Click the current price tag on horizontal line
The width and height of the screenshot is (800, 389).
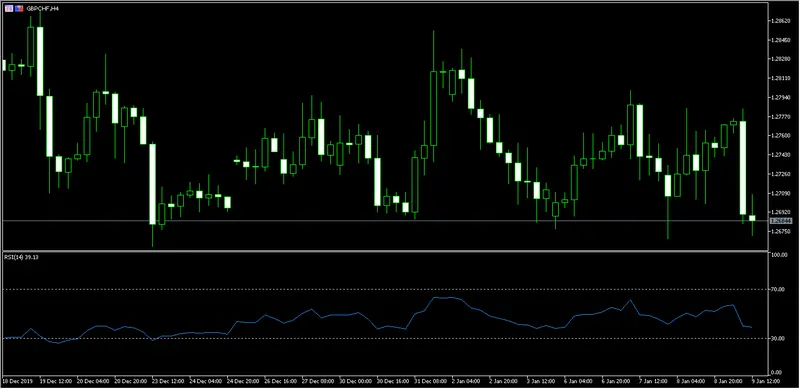click(x=781, y=221)
